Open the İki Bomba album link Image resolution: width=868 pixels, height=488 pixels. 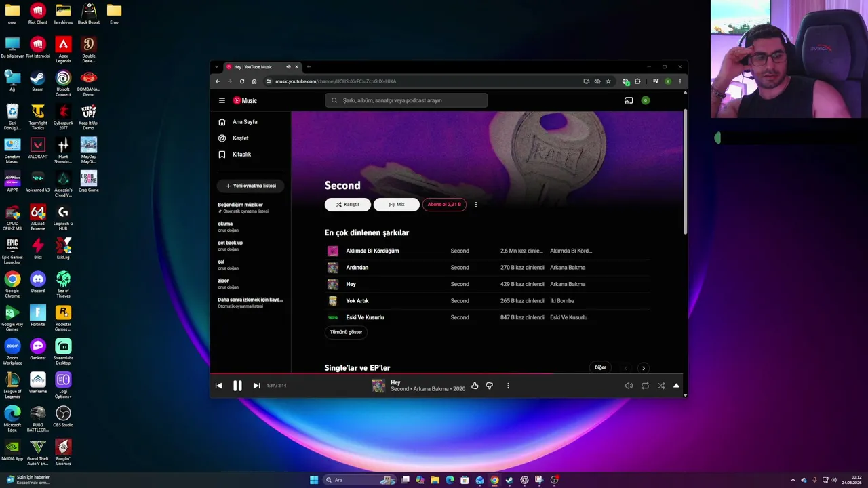tap(562, 301)
